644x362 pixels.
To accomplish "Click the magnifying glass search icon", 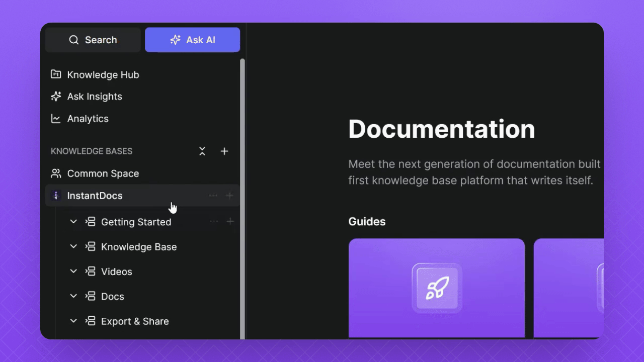I will pos(74,40).
